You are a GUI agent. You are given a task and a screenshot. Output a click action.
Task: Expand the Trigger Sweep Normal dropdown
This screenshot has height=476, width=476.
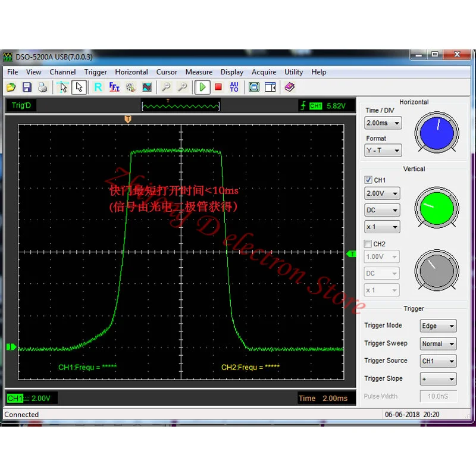coord(439,344)
